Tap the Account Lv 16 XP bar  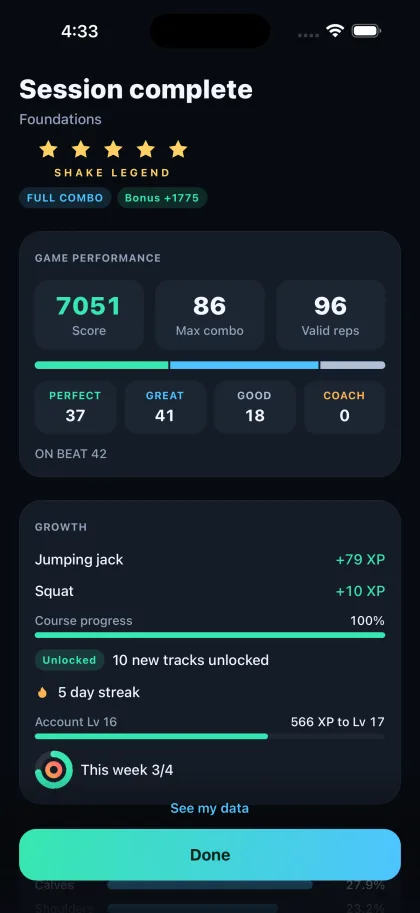[x=210, y=737]
